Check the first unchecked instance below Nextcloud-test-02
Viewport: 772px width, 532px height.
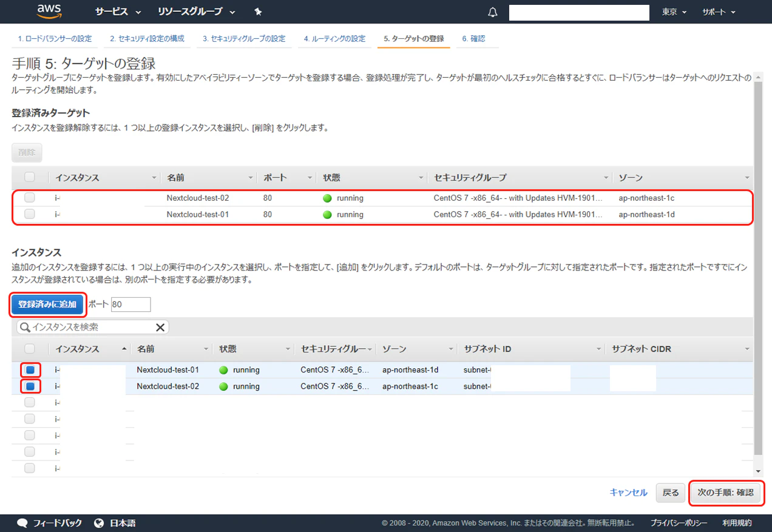coord(30,402)
